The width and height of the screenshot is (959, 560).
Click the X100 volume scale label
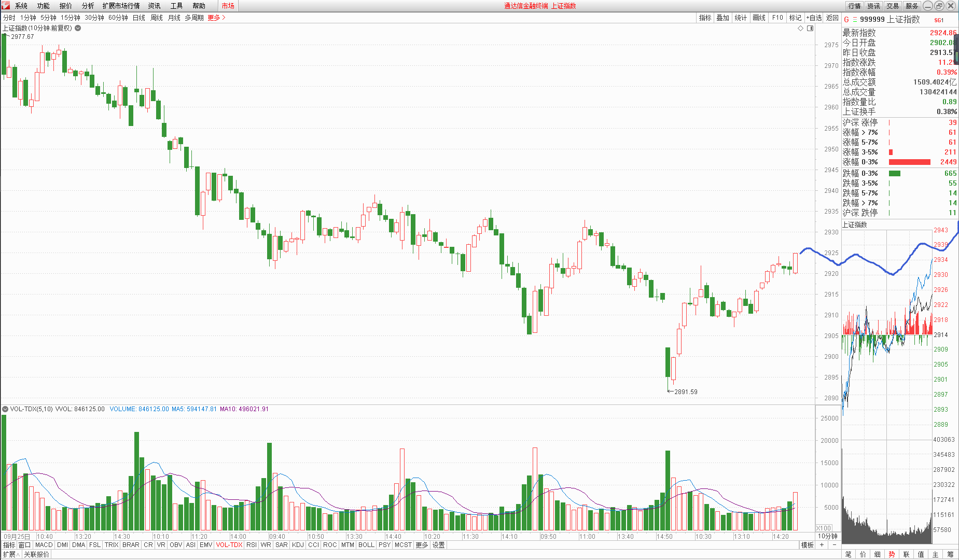pyautogui.click(x=824, y=528)
